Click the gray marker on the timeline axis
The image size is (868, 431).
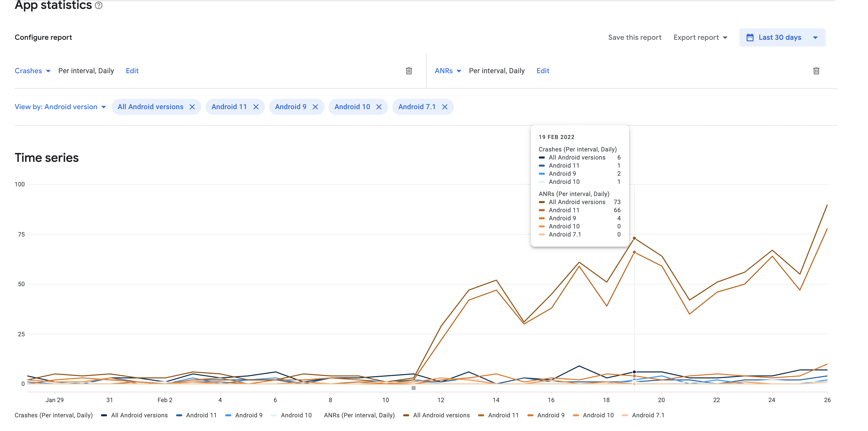[414, 388]
